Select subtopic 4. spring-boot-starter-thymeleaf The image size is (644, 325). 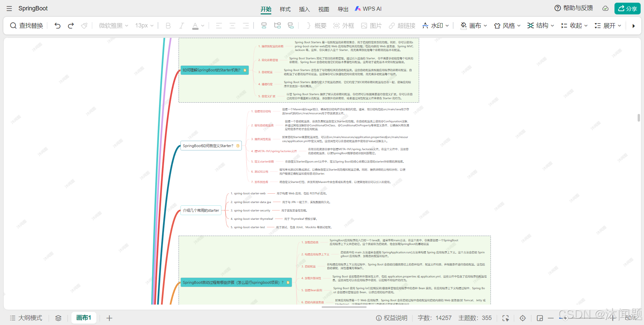[x=252, y=219]
